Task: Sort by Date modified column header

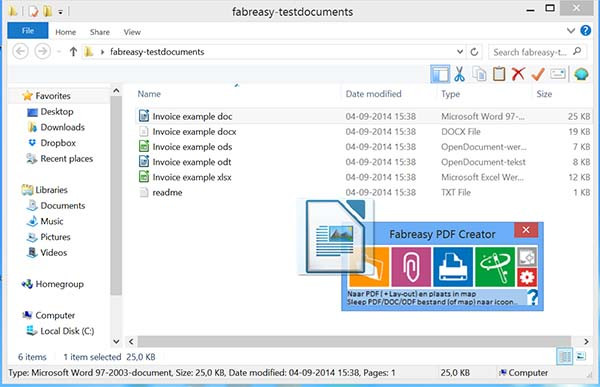Action: tap(373, 94)
